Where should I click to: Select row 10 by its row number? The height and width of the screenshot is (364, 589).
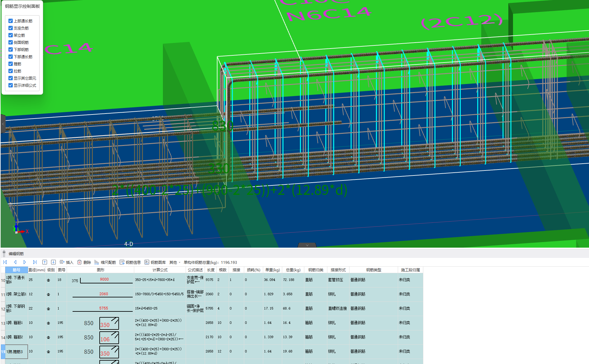(3, 280)
